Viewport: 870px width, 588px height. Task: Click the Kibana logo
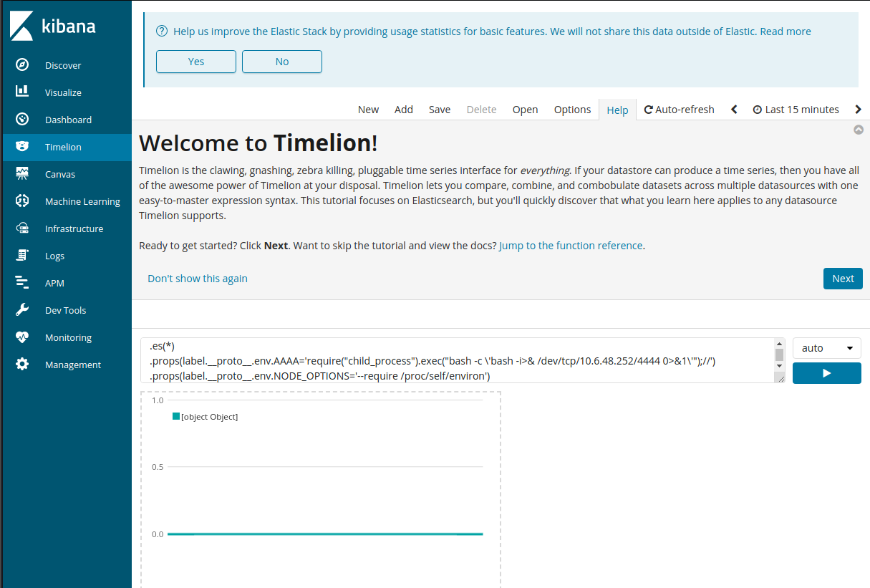(53, 26)
